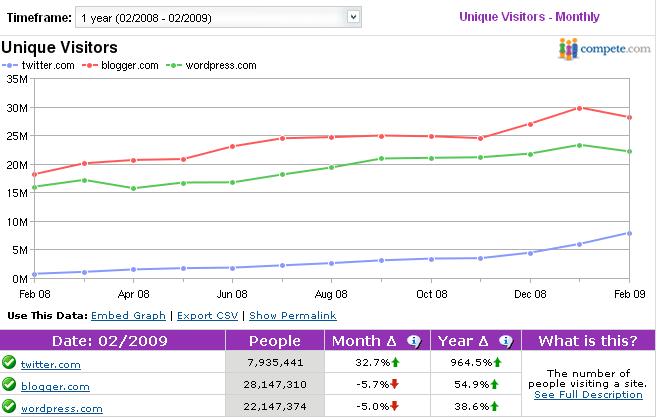Select the 28,147,310 people value

pos(275,384)
